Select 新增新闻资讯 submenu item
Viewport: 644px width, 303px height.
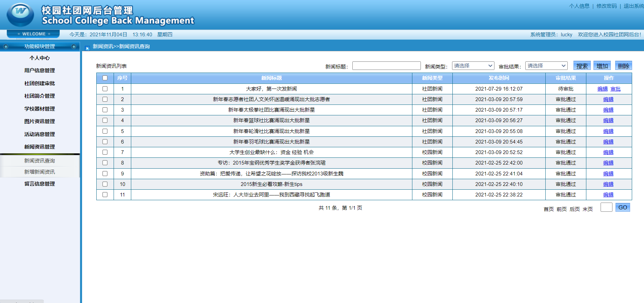(x=40, y=172)
